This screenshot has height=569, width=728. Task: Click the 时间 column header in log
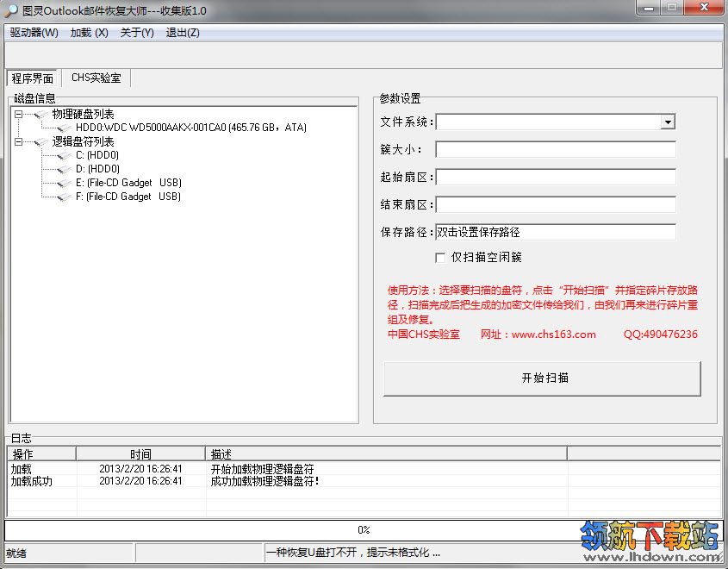pos(140,453)
